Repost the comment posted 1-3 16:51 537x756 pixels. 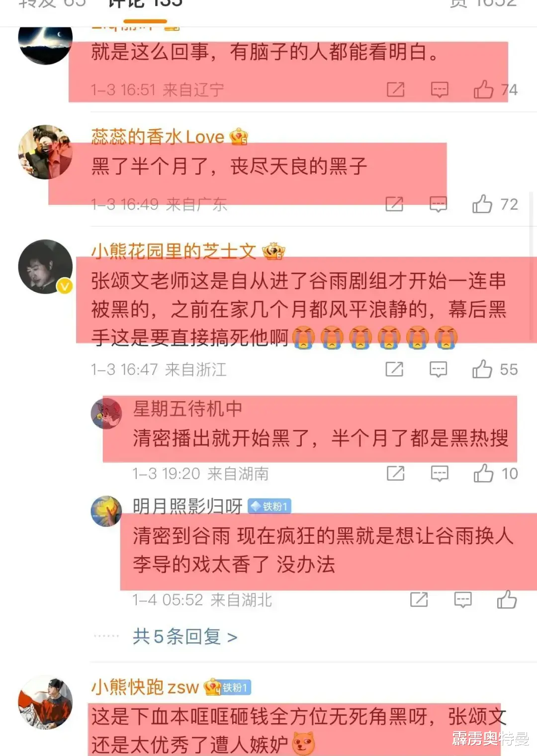[x=395, y=89]
